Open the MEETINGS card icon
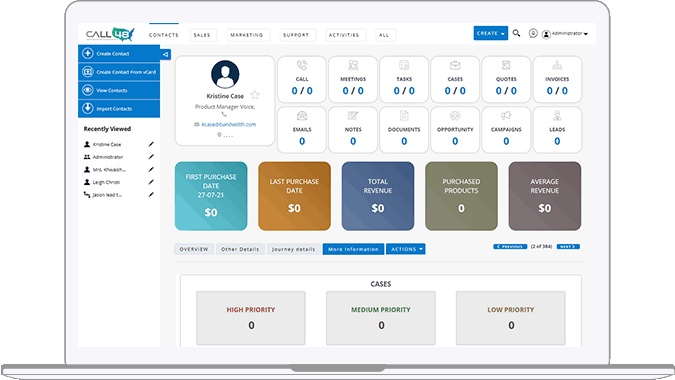 tap(353, 65)
